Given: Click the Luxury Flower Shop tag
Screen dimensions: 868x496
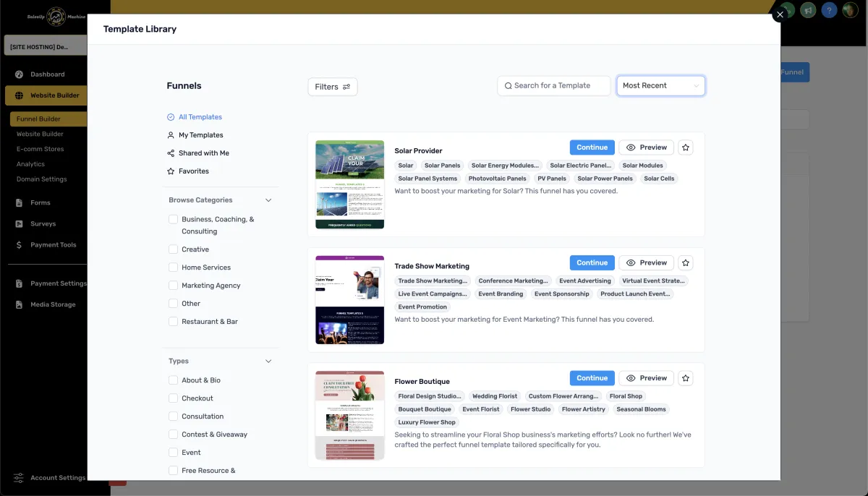Looking at the screenshot, I should click(427, 422).
